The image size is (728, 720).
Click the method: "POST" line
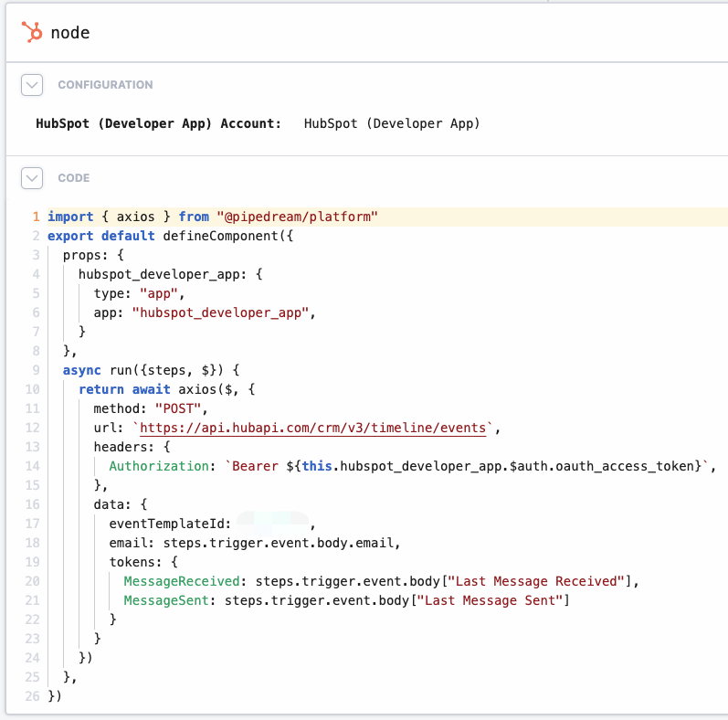coord(151,408)
